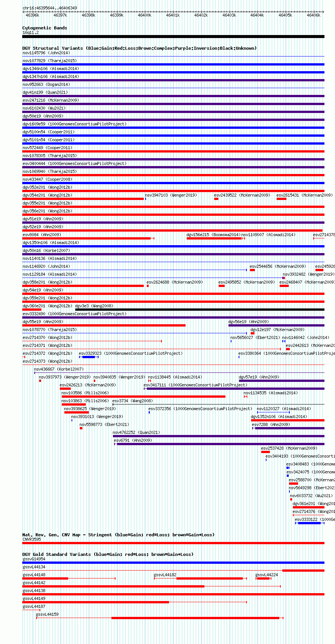Open gold standard variant gssvL44159
Viewport: 335px width, 644px height.
pos(47,614)
